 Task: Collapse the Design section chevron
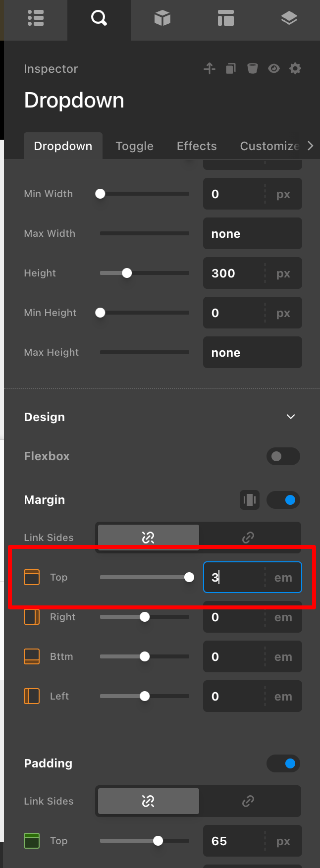(291, 417)
